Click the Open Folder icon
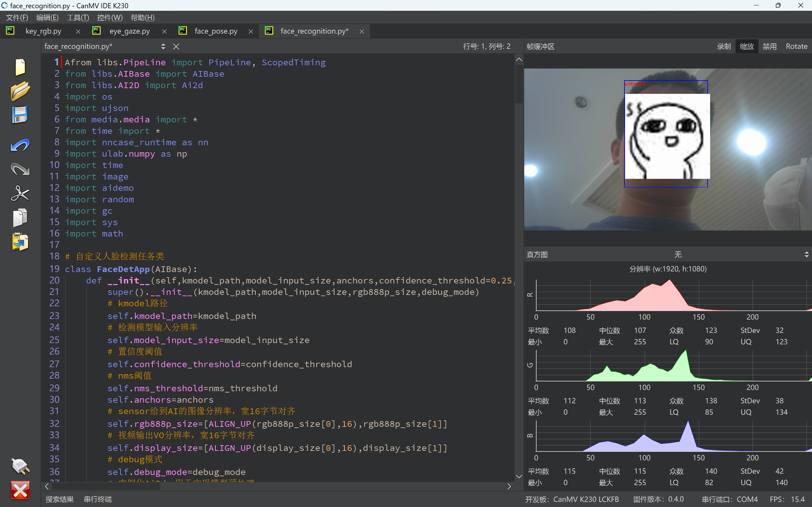 [x=20, y=91]
